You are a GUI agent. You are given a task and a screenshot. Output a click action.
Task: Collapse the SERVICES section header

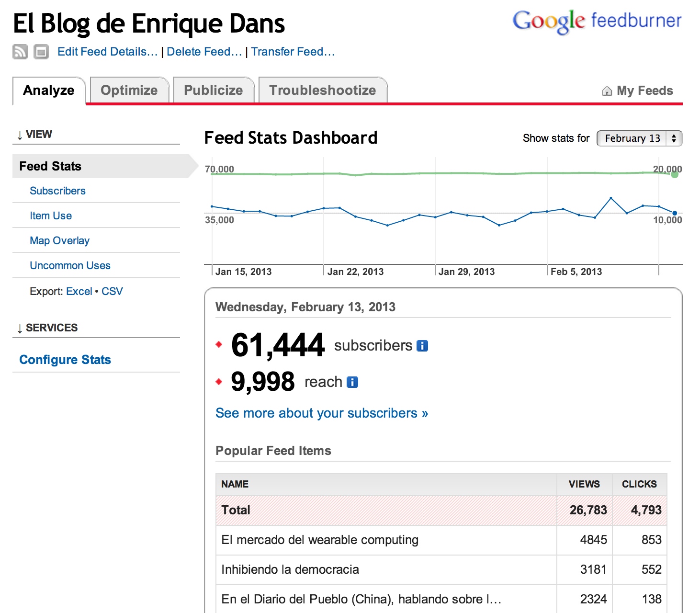coord(47,328)
